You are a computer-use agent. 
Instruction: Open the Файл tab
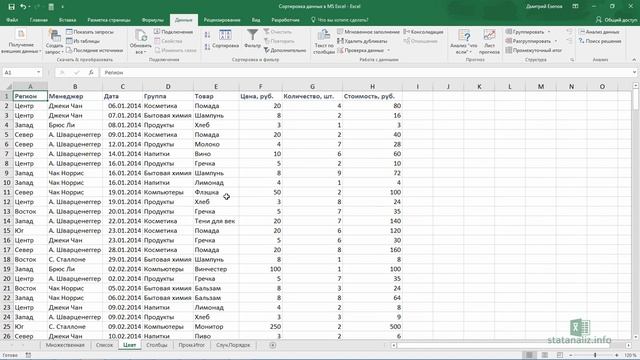coord(12,20)
